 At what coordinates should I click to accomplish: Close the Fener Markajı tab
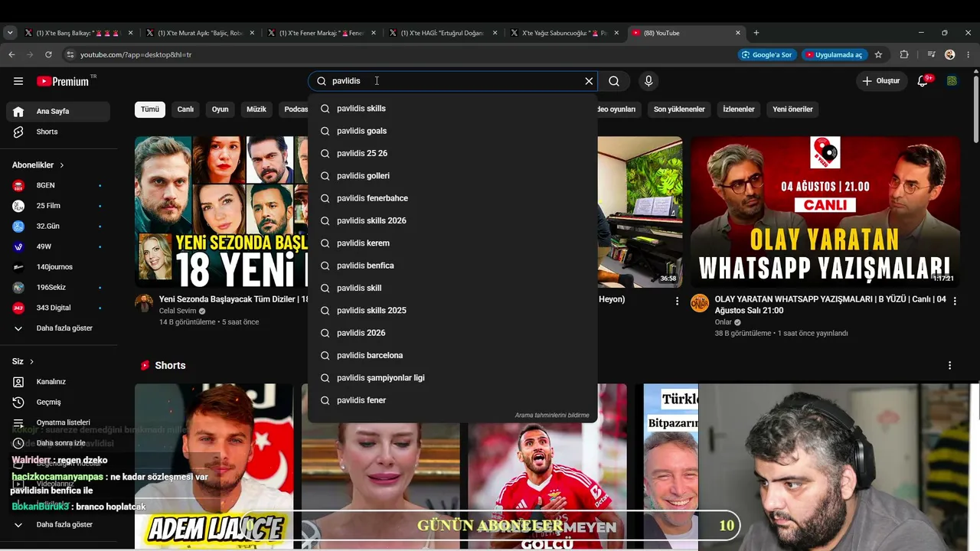(374, 33)
